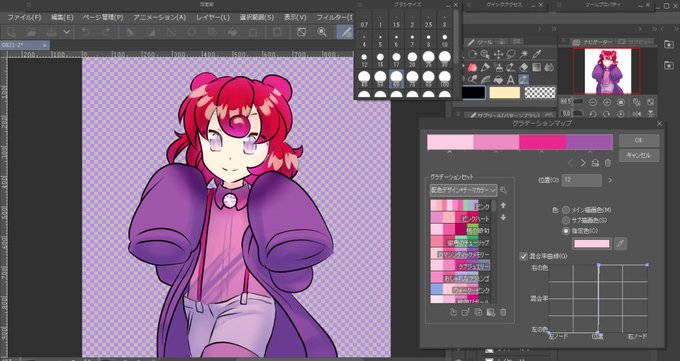Rotate canvas left in the Navigator

coord(593,114)
